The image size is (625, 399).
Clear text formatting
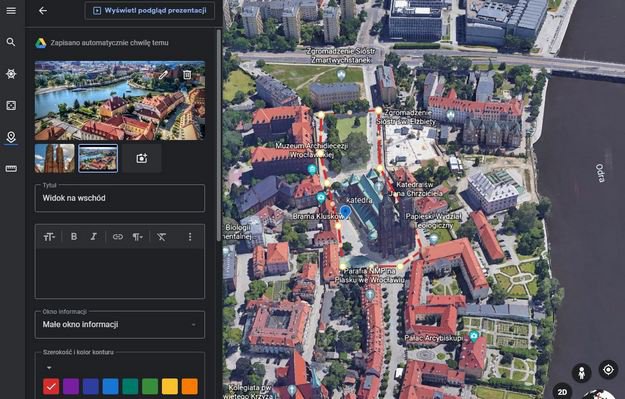click(161, 237)
